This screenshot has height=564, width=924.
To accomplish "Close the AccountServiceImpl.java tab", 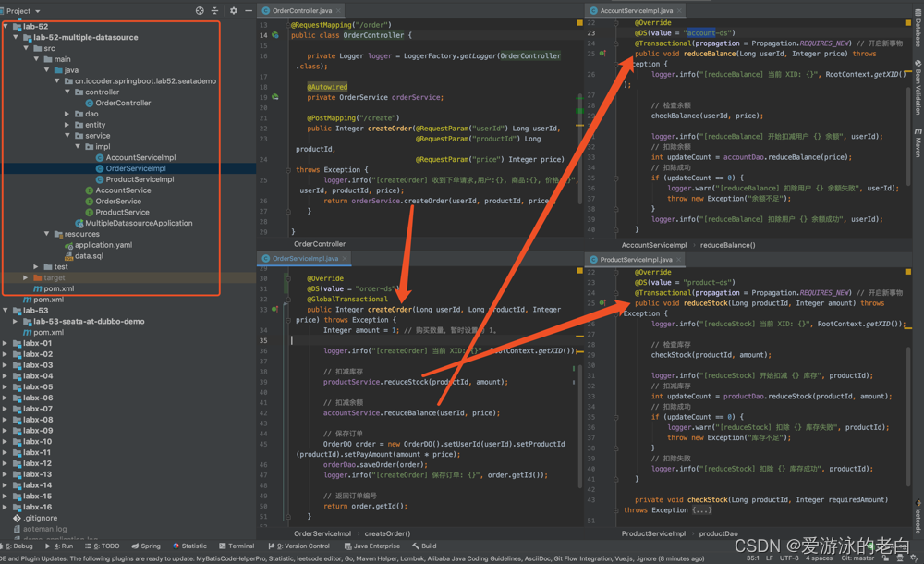I will click(679, 10).
